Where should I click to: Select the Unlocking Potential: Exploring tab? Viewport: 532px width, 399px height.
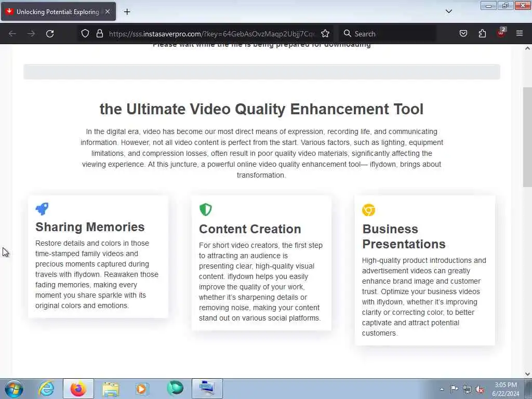point(58,11)
